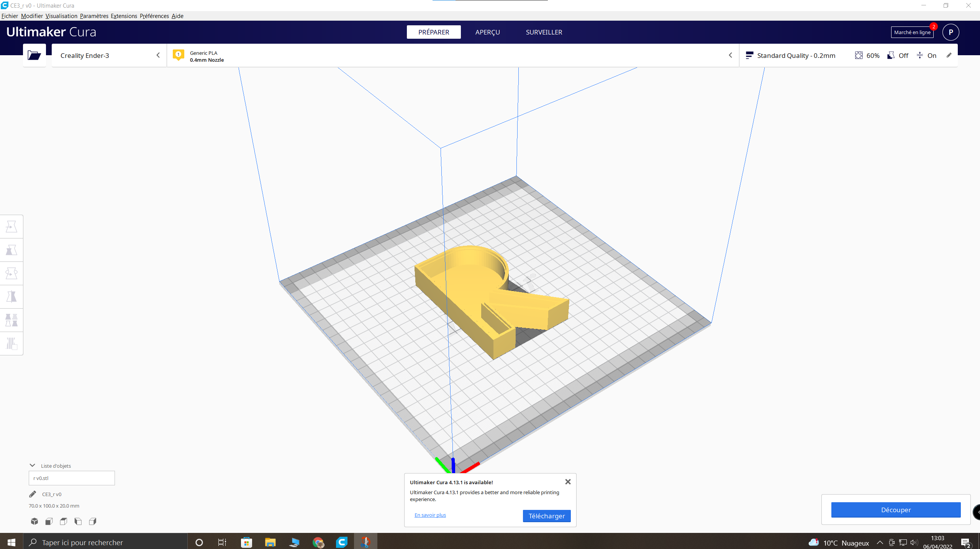The image size is (980, 549).
Task: Open File Explorer from taskbar
Action: coord(270,542)
